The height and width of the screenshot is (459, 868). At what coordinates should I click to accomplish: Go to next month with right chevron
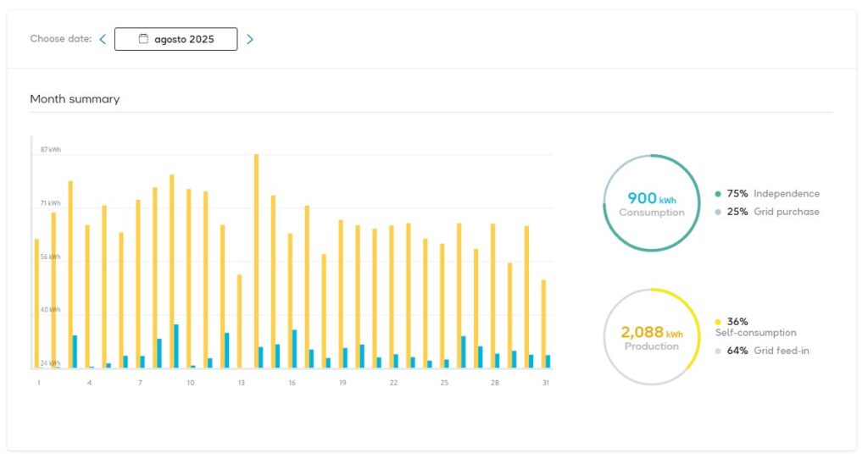coord(250,39)
